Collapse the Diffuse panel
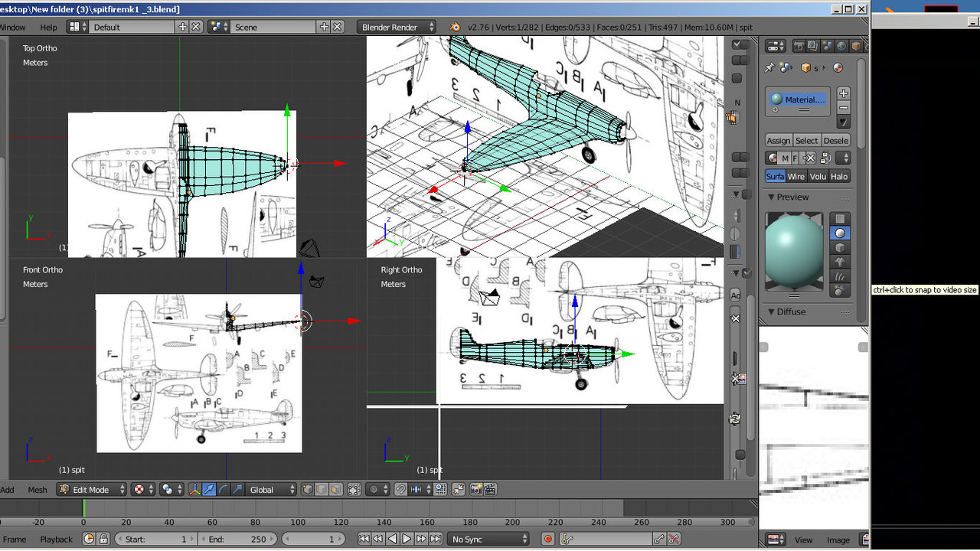Viewport: 980px width, 551px height. tap(772, 311)
